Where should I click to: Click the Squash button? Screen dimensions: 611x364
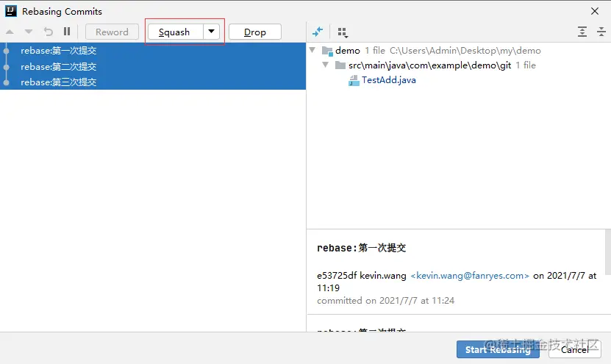(175, 32)
